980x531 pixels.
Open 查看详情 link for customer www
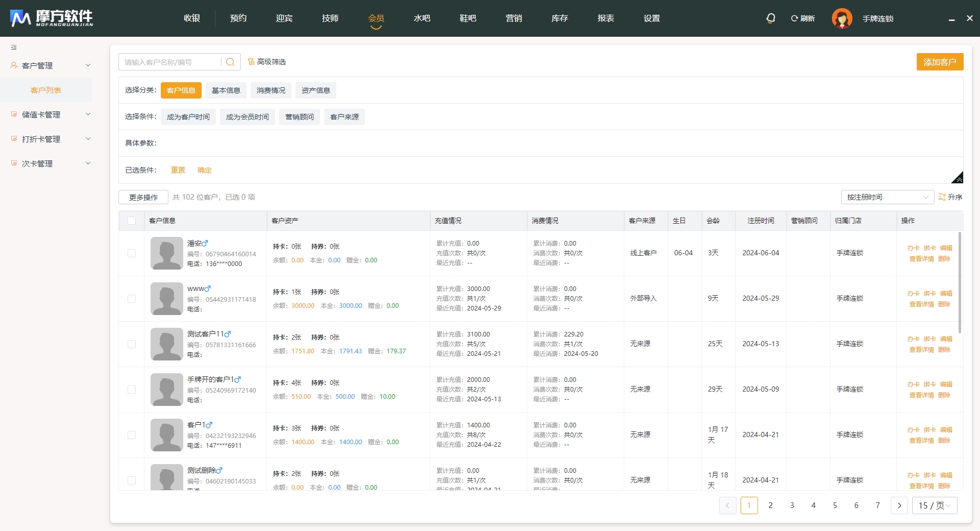[x=921, y=304]
